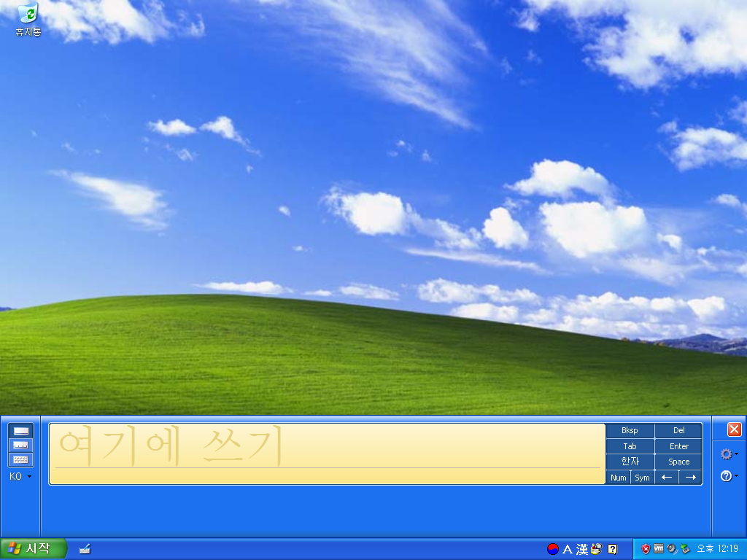Open the IME pad tools icon

click(597, 549)
